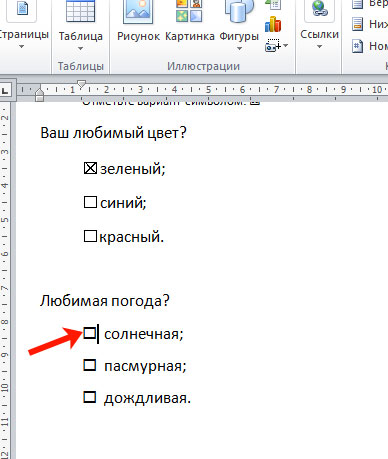
Task: Click the heading 'Любимая погода?'
Action: (x=105, y=301)
